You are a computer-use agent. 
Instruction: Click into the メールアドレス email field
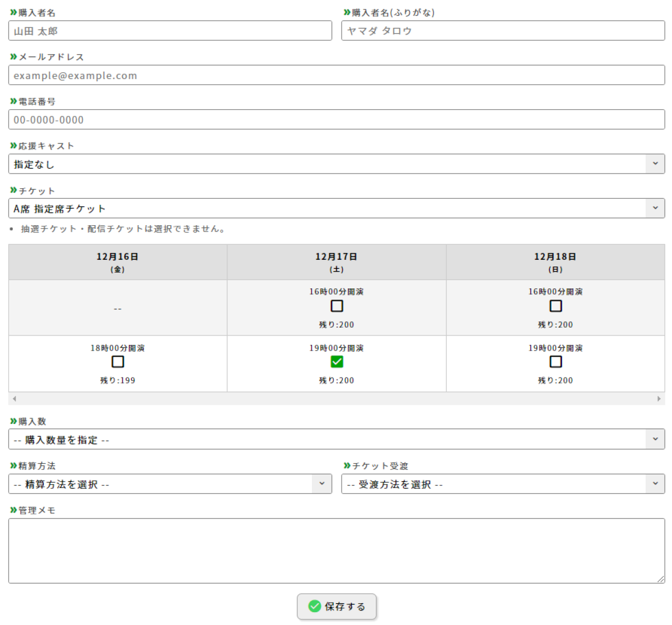point(336,75)
